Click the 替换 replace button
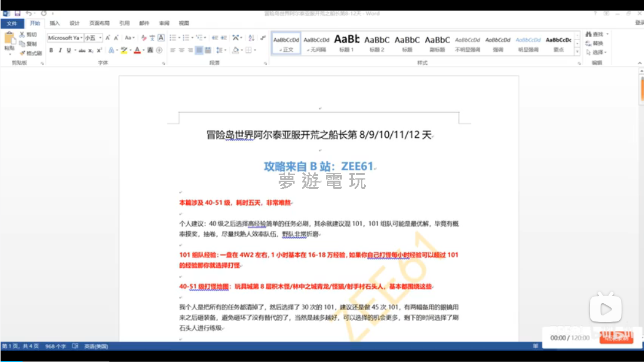Viewport: 644px width, 362px height. point(595,43)
